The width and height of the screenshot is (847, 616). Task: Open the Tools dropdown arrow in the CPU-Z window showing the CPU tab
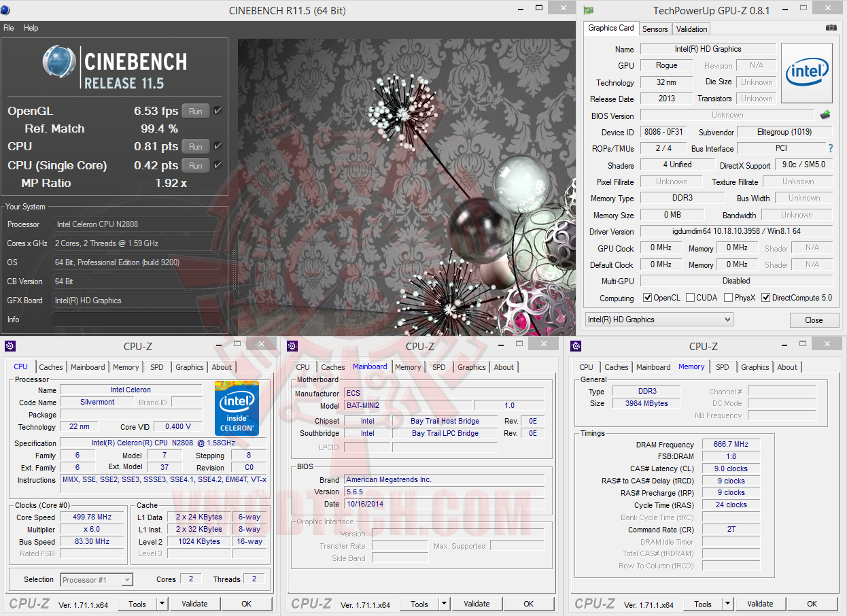point(162,604)
